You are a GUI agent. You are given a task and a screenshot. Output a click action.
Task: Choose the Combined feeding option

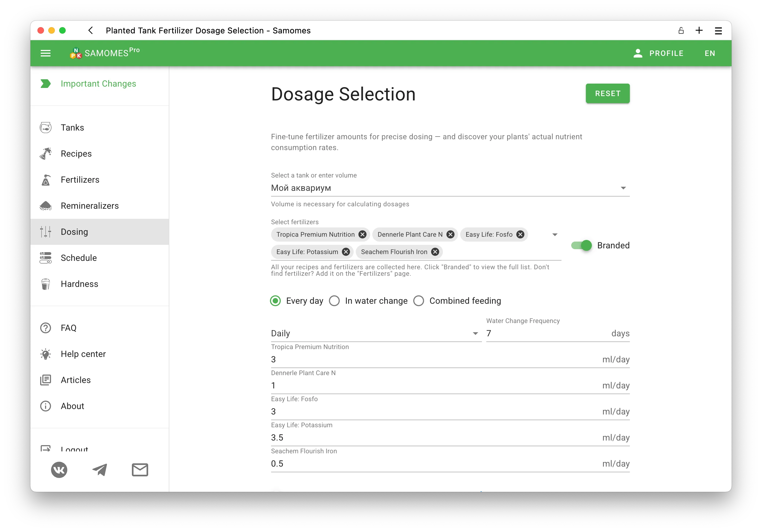(419, 301)
